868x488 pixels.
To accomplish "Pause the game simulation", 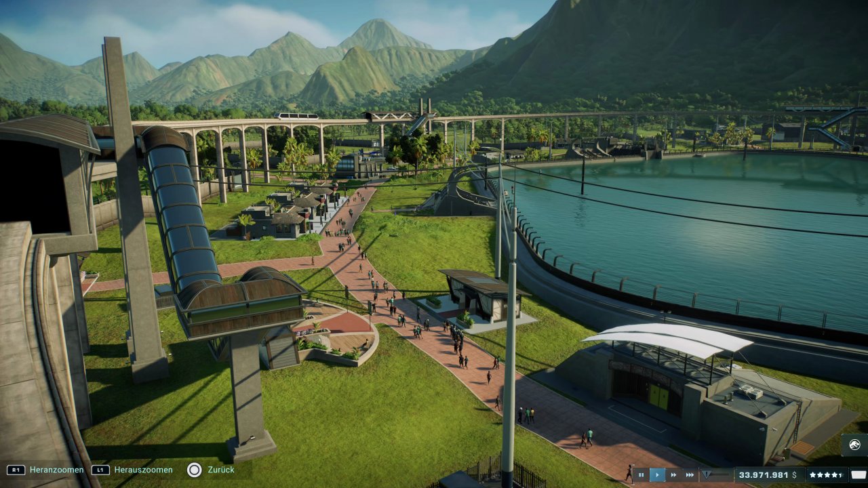I will click(x=641, y=475).
